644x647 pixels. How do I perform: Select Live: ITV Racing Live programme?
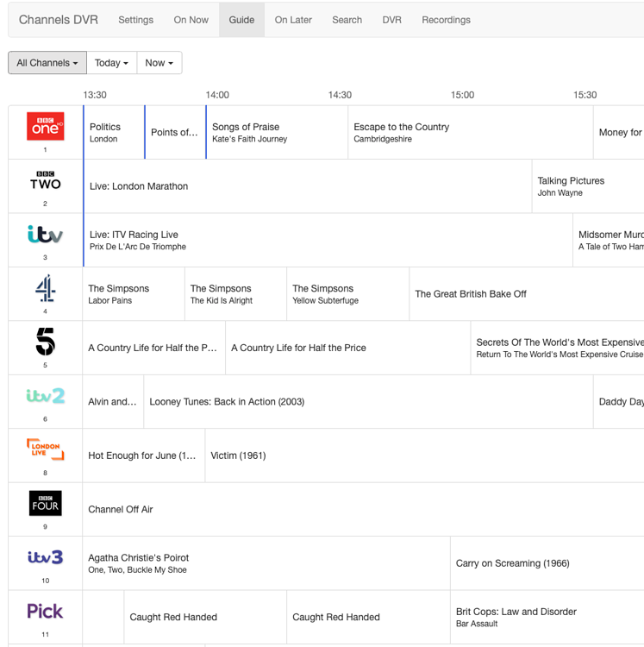tap(328, 240)
